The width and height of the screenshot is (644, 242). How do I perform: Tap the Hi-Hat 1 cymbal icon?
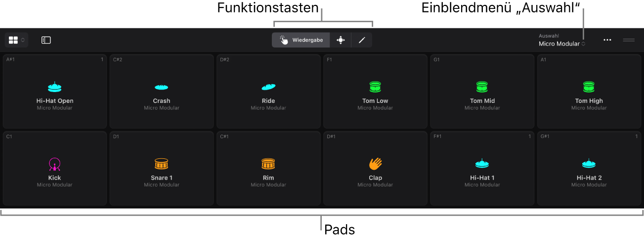coord(482,163)
